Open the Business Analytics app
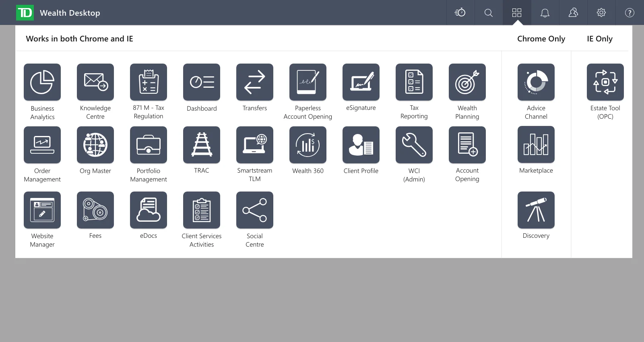 (42, 82)
